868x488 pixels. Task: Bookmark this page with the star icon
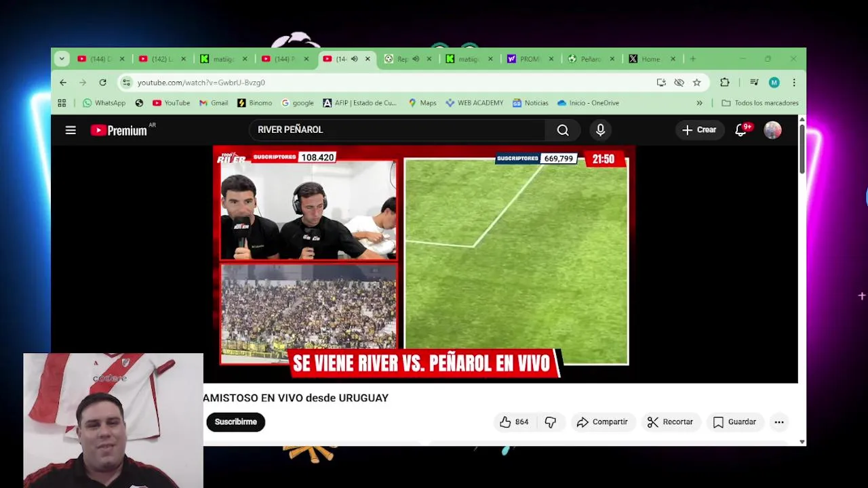coord(696,83)
